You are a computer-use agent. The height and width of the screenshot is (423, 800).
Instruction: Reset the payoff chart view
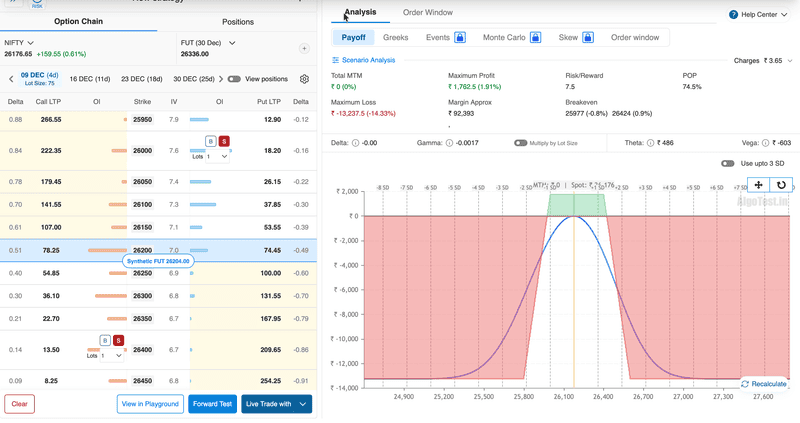(x=781, y=185)
